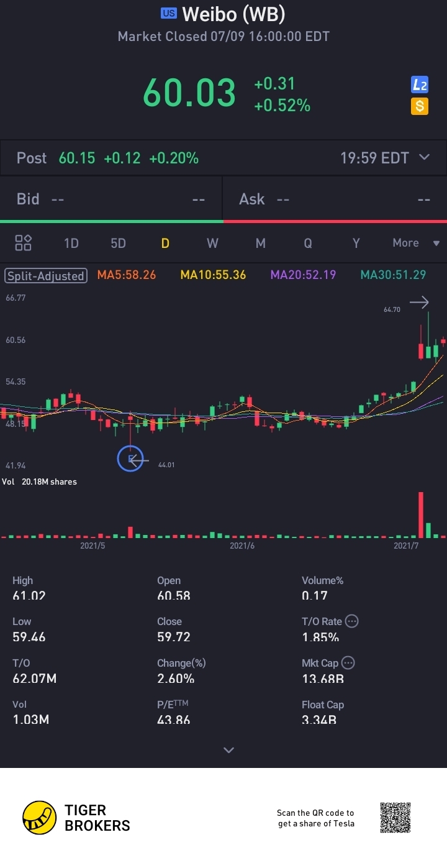Click the MA10:55.36 indicator label
The image size is (447, 868).
pyautogui.click(x=213, y=275)
